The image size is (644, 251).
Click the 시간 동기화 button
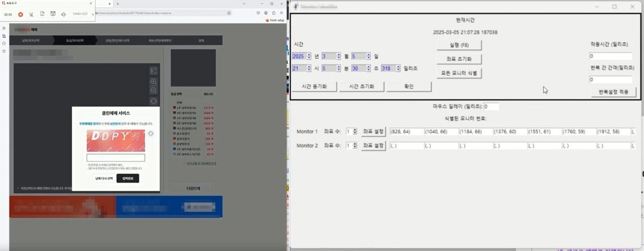pos(314,87)
